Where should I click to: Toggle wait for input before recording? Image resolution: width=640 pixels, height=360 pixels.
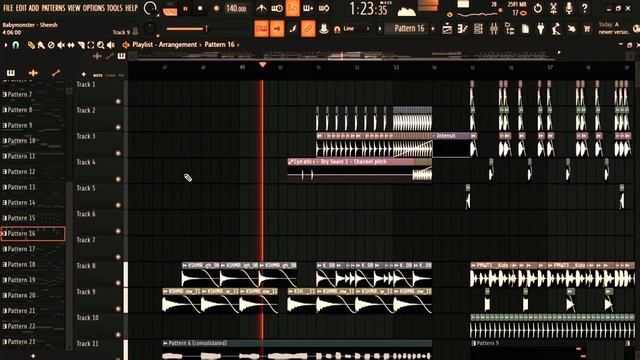point(277,8)
